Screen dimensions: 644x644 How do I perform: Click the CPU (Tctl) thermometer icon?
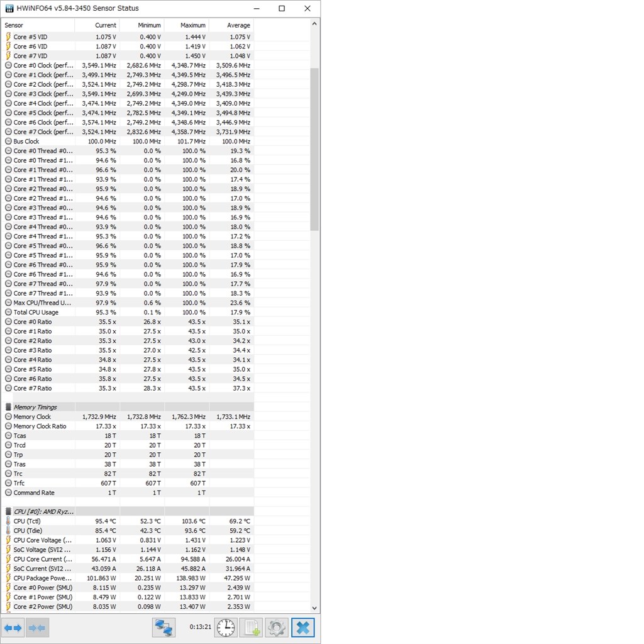(x=8, y=521)
